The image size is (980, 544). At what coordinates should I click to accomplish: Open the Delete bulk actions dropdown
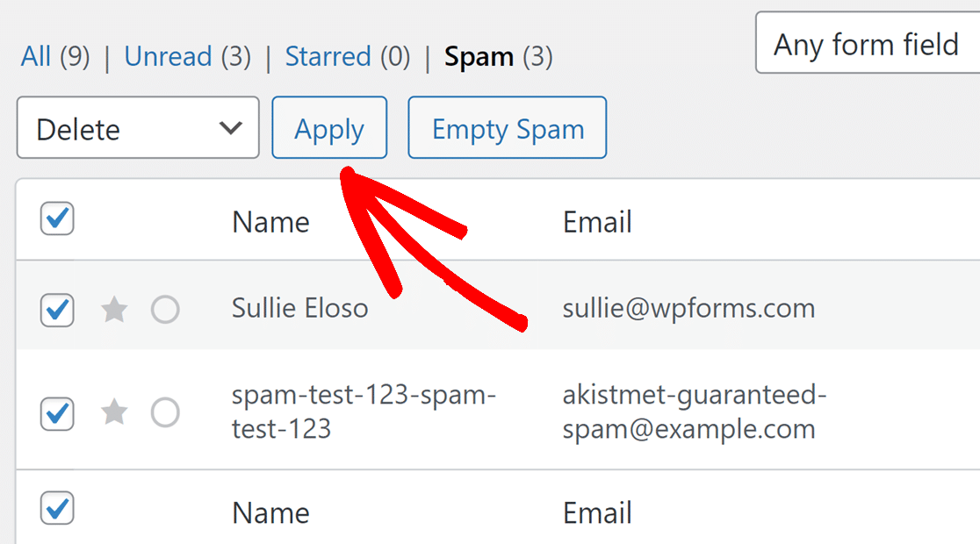click(x=138, y=128)
